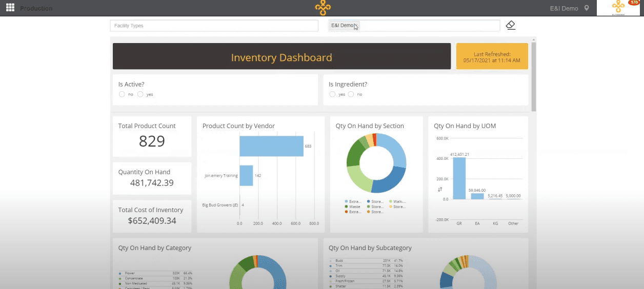Click the 683 vendor bar in chart

click(x=271, y=146)
